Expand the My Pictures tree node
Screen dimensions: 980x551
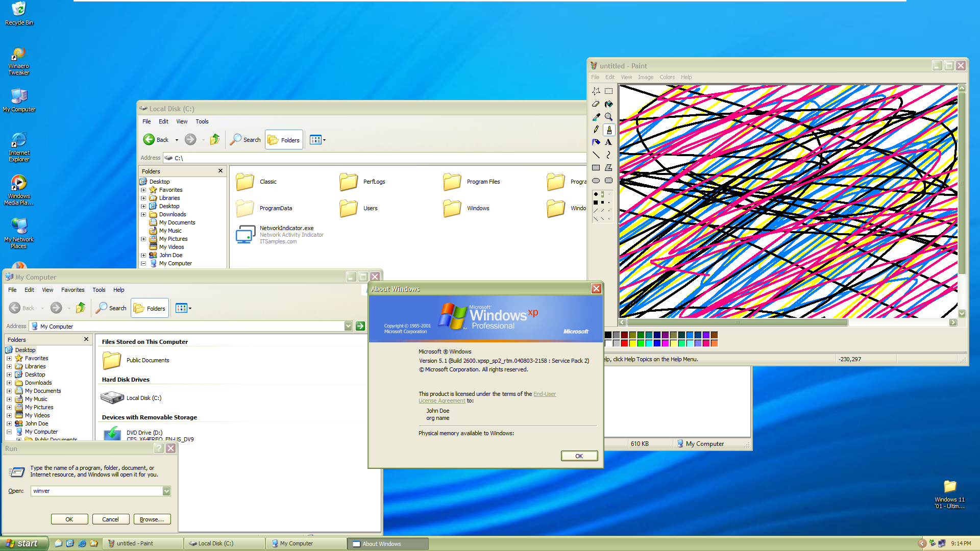tap(9, 407)
